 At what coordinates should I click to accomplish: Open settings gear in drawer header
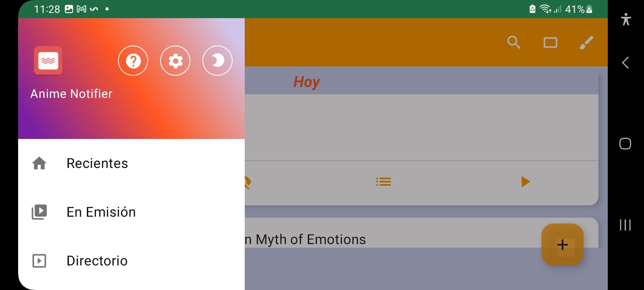(x=175, y=61)
